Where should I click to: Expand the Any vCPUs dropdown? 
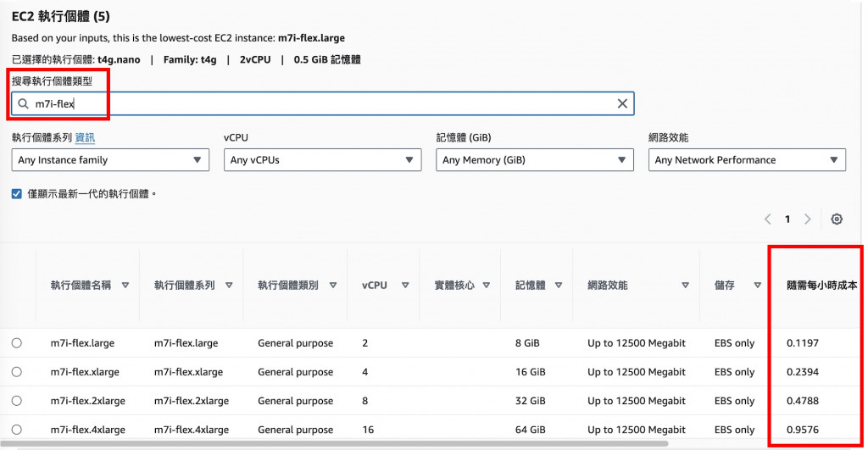click(x=322, y=160)
